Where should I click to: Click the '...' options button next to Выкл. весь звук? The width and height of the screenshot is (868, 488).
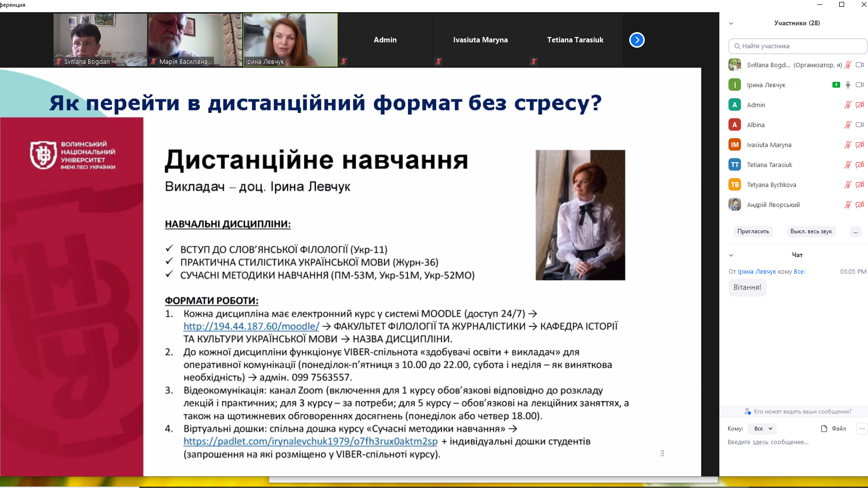pyautogui.click(x=855, y=231)
